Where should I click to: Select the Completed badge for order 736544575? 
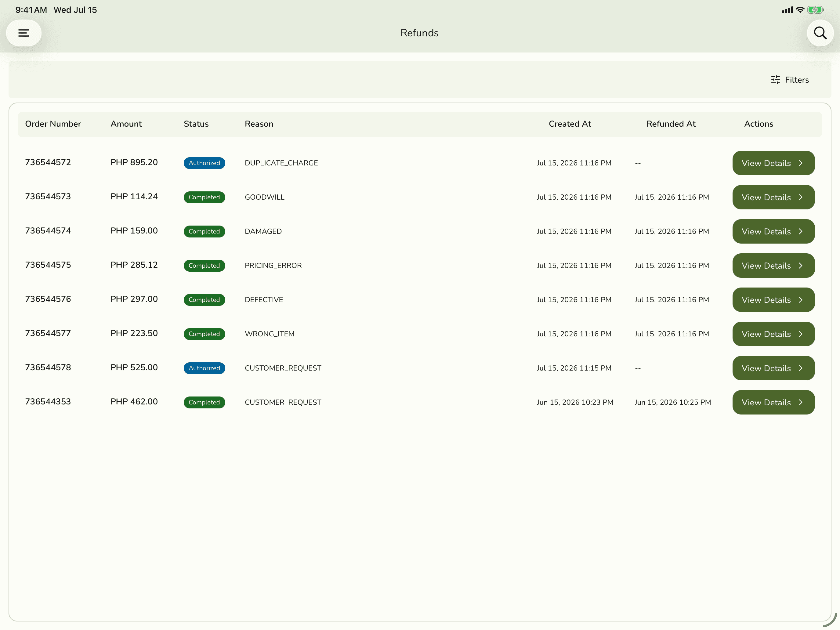[x=204, y=266]
